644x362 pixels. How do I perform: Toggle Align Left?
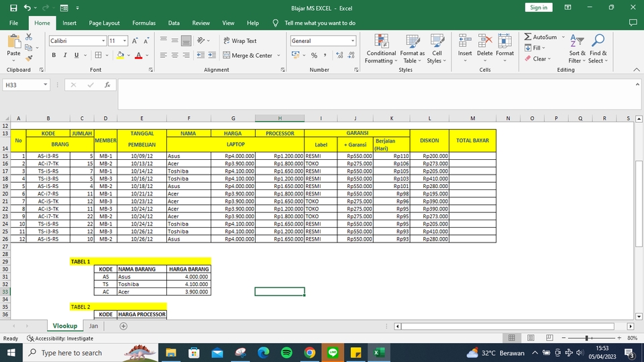164,55
